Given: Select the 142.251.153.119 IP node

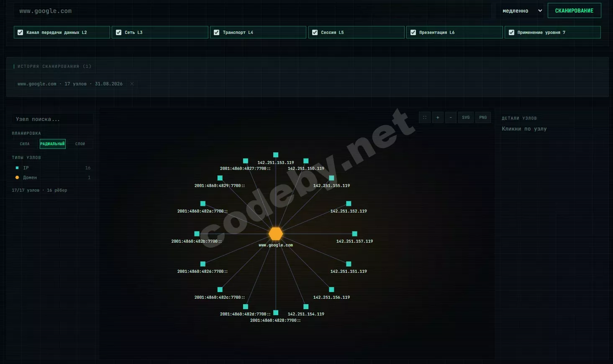Looking at the screenshot, I should [x=276, y=155].
